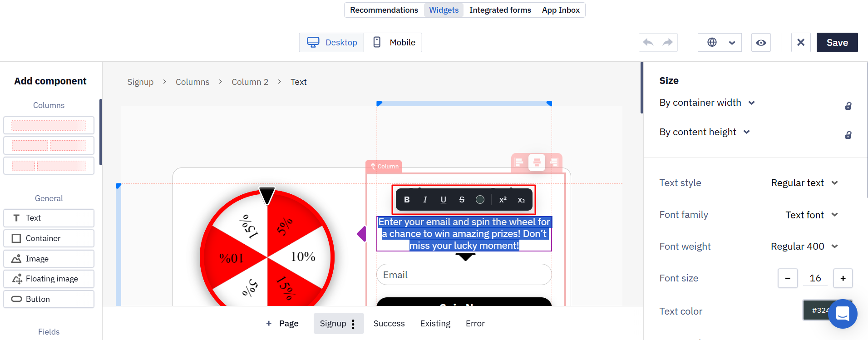868x340 pixels.
Task: Toggle lock for width setting
Action: 848,106
